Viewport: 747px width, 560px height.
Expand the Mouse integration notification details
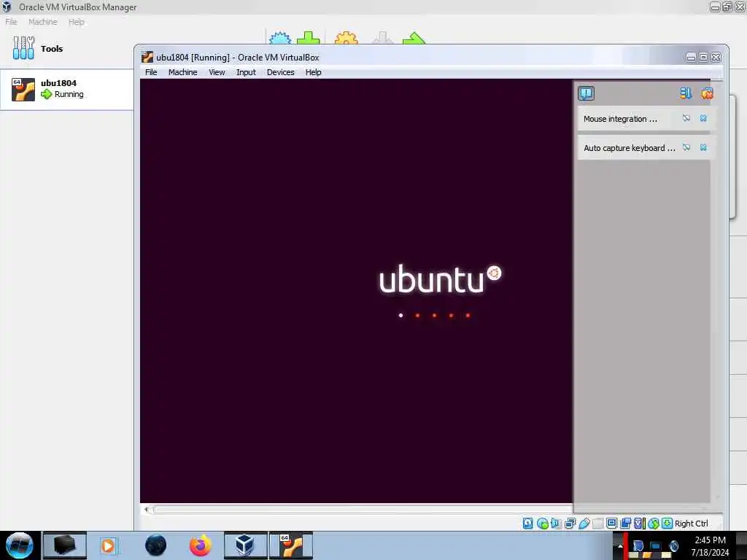coord(686,118)
